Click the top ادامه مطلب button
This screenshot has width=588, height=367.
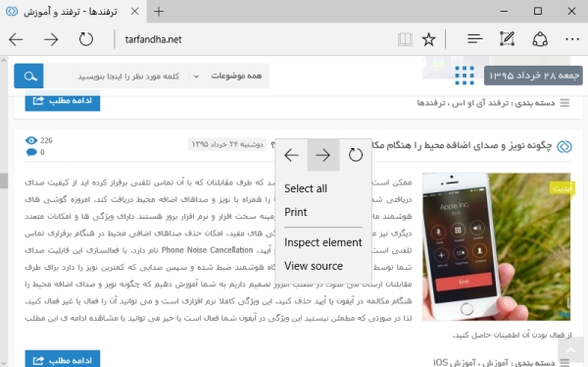pyautogui.click(x=63, y=101)
